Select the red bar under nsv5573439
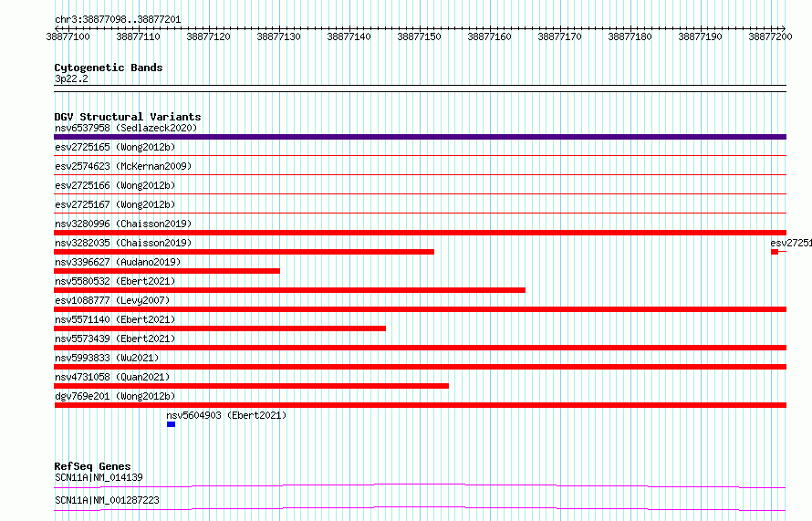The height and width of the screenshot is (521, 812). [420, 348]
